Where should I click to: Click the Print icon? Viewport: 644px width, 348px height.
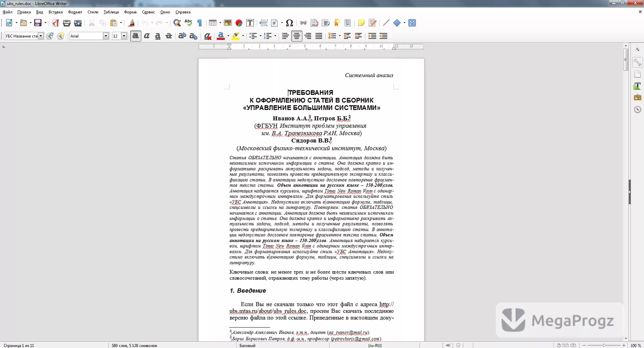67,23
